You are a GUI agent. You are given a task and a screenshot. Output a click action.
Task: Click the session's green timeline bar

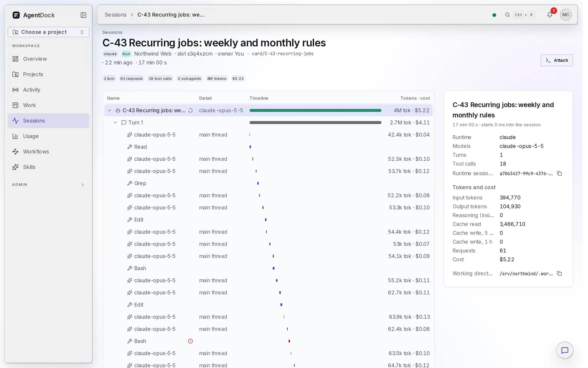coord(315,110)
